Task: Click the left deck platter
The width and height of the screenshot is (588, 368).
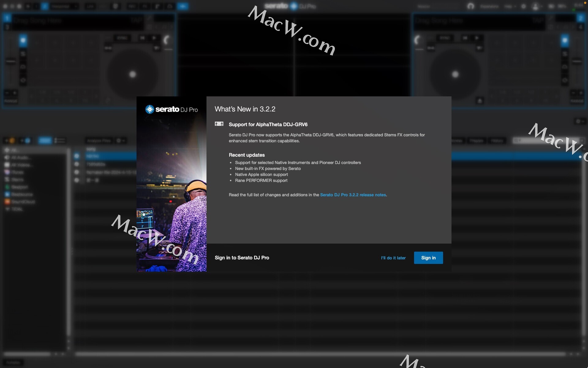Action: coord(132,74)
